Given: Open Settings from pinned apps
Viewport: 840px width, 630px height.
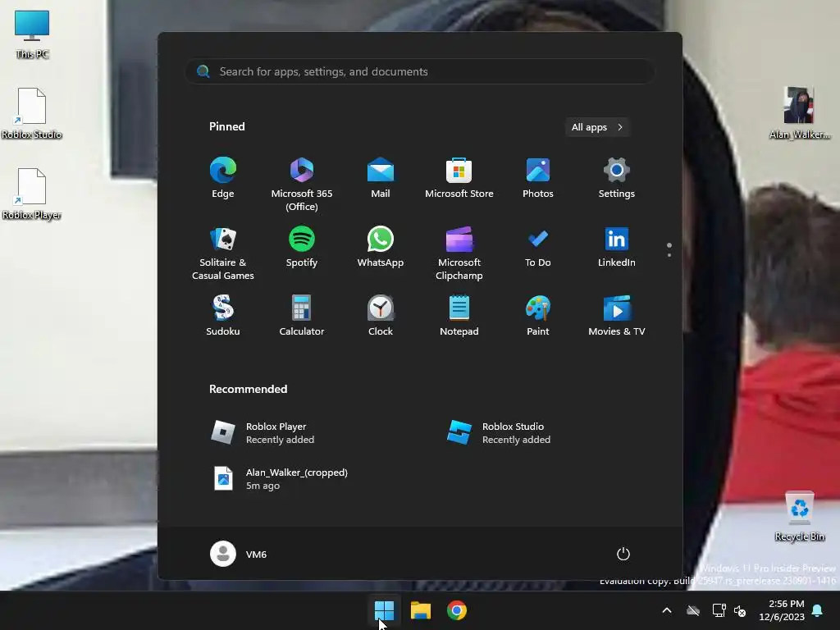Looking at the screenshot, I should [617, 178].
